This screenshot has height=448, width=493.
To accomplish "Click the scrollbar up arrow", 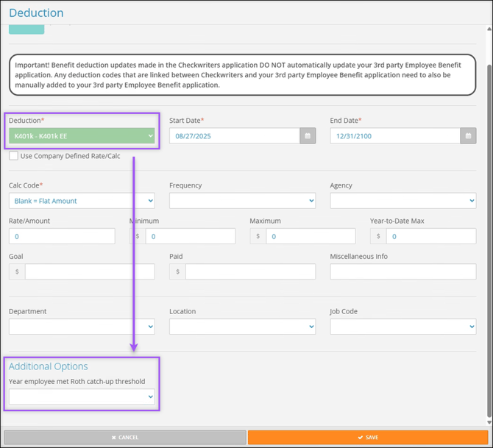I will click(x=489, y=29).
